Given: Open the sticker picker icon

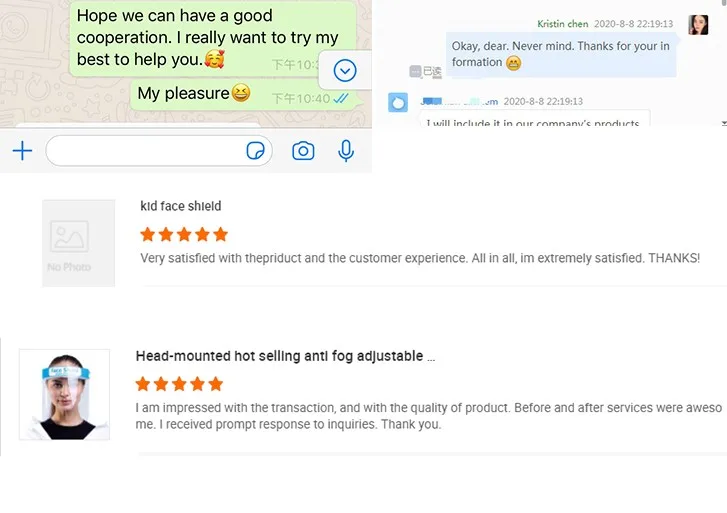Looking at the screenshot, I should point(256,151).
